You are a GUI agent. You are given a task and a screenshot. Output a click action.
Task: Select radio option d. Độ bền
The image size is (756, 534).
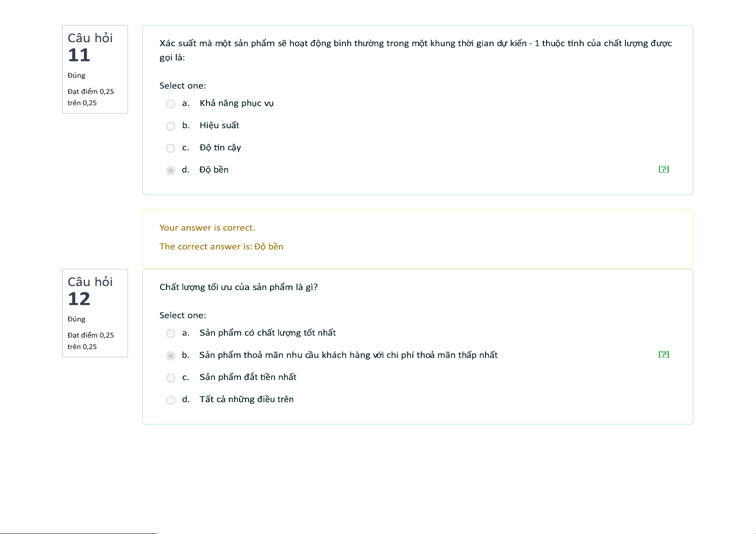[170, 170]
